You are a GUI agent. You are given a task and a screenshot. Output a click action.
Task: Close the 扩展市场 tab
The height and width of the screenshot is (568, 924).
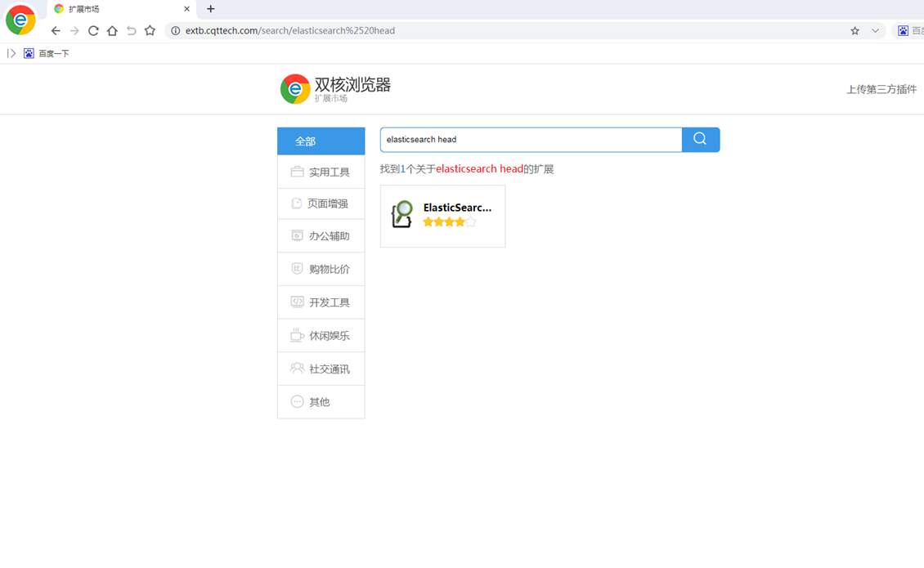click(186, 9)
